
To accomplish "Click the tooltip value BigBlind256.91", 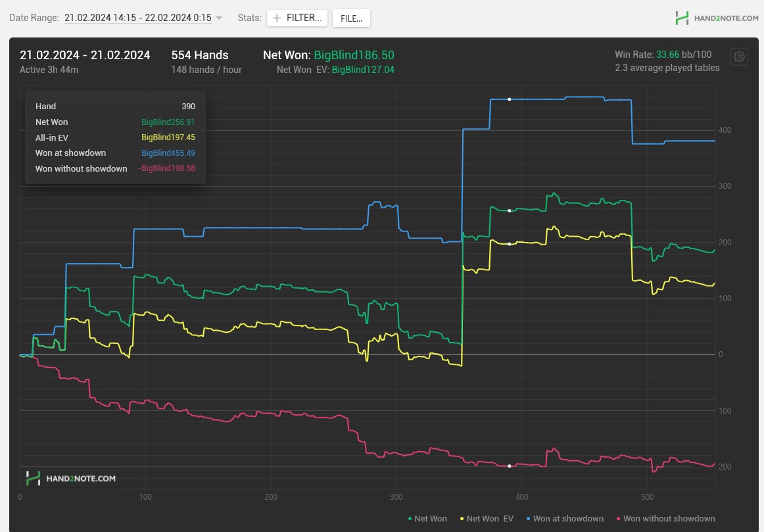I will pyautogui.click(x=168, y=122).
